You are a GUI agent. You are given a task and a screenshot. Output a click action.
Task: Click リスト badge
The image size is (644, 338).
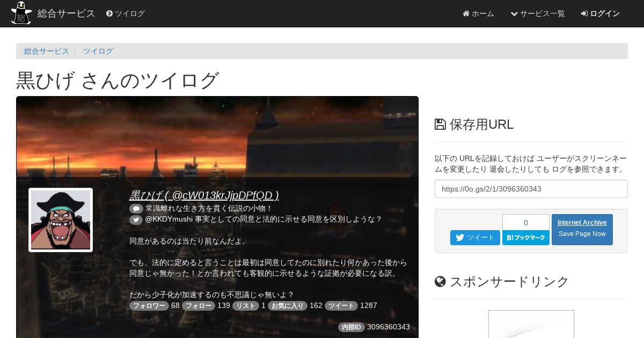click(246, 306)
